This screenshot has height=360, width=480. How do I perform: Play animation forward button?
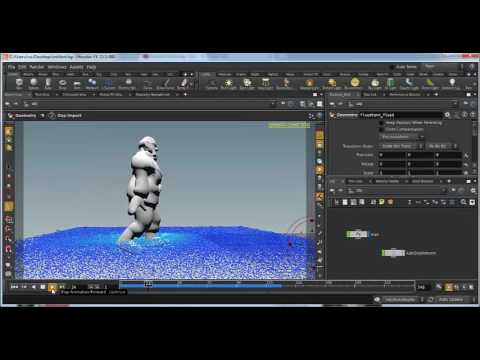pos(52,287)
